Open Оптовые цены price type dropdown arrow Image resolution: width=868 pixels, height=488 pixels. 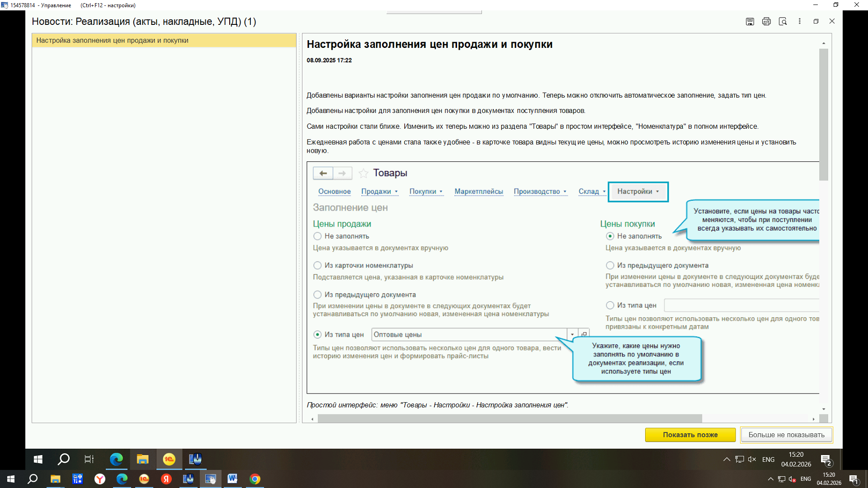pos(572,334)
